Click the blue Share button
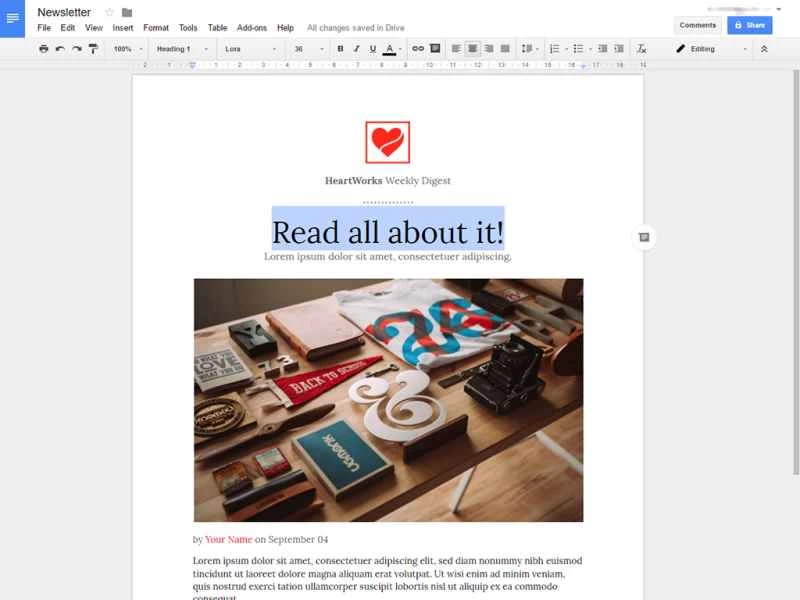 pos(750,25)
